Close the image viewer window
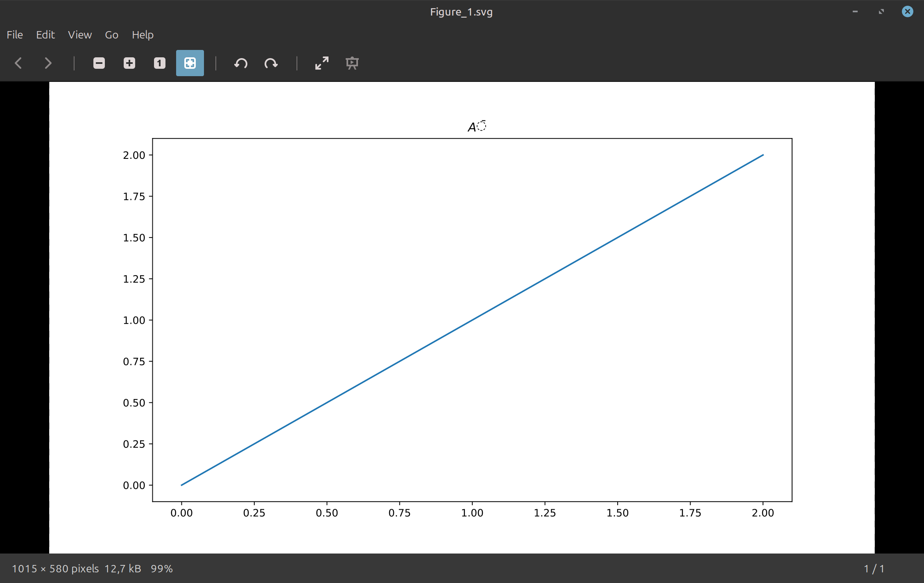This screenshot has width=924, height=583. pos(907,11)
